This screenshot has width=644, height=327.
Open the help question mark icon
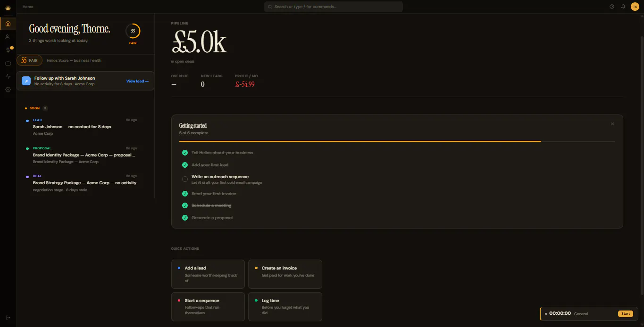(x=612, y=7)
